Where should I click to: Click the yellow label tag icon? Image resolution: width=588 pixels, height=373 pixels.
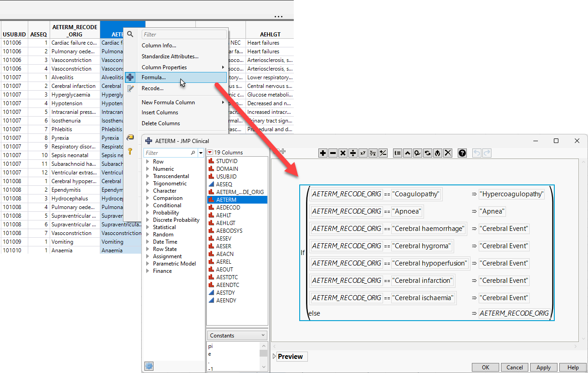(x=130, y=137)
